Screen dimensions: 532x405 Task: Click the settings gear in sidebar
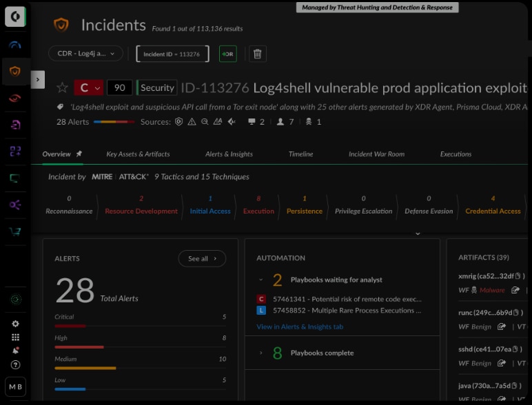(15, 324)
